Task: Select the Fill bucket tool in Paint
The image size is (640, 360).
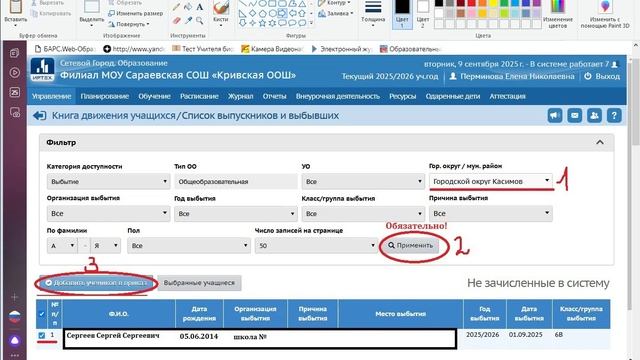Action: click(x=188, y=7)
